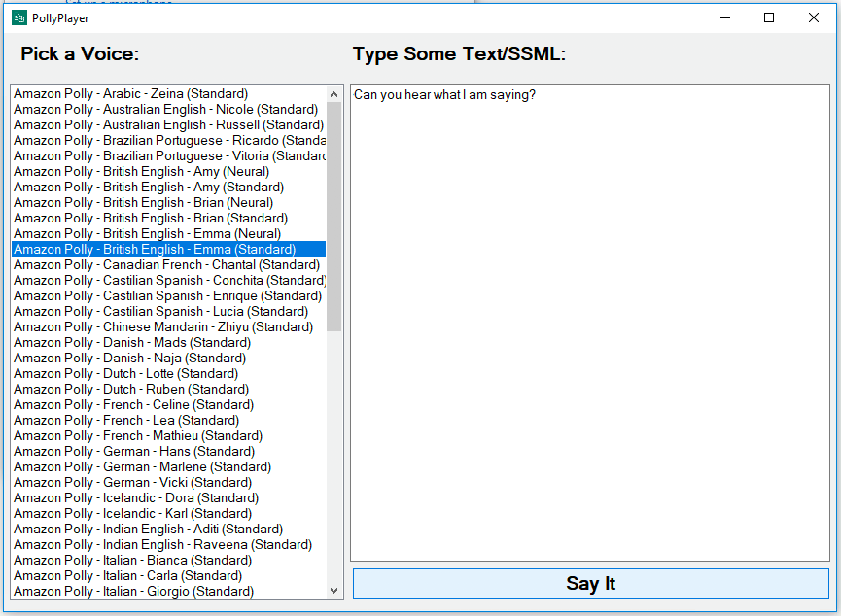Select Arabic Zeina (Standard) voice
841x616 pixels.
(x=131, y=94)
